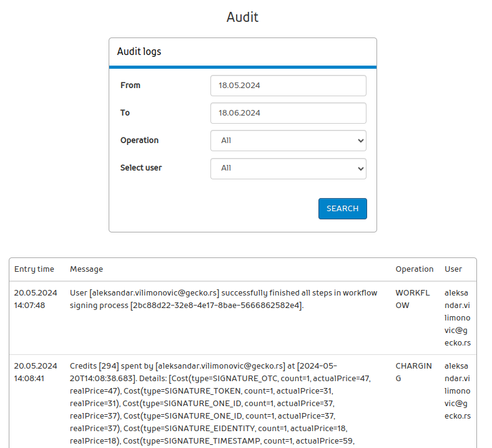
Task: Select the 14:08:41 entry time cell
Action: tap(36, 372)
